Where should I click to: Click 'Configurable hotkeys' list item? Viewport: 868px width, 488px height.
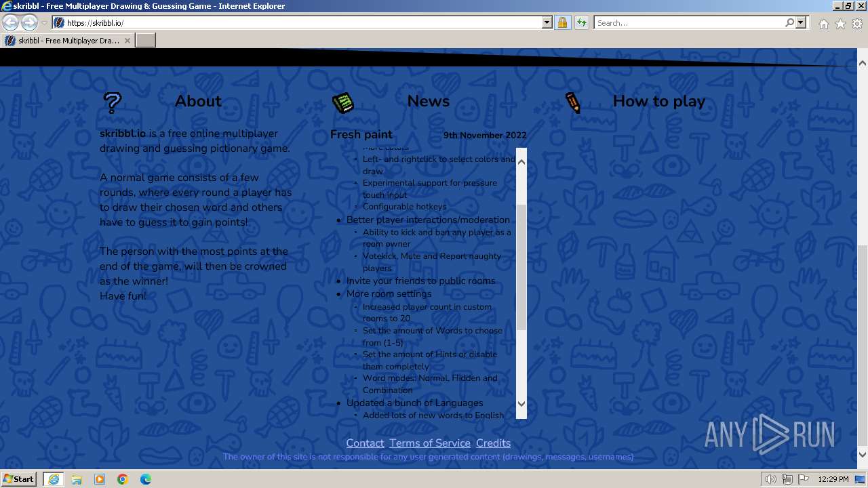pyautogui.click(x=404, y=207)
